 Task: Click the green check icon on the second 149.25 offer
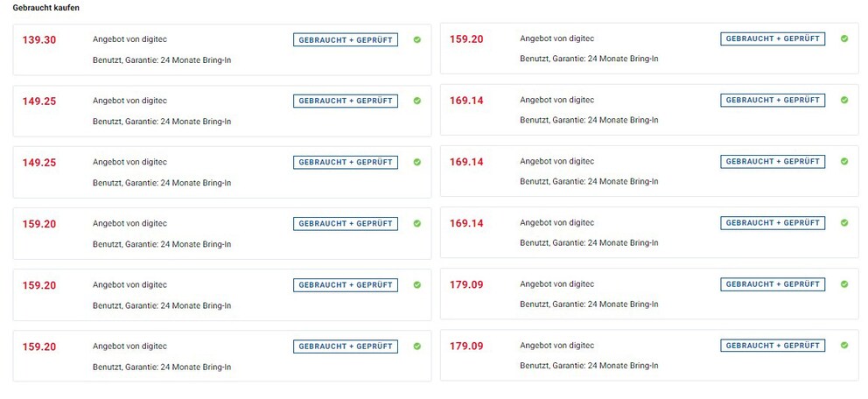click(x=416, y=162)
